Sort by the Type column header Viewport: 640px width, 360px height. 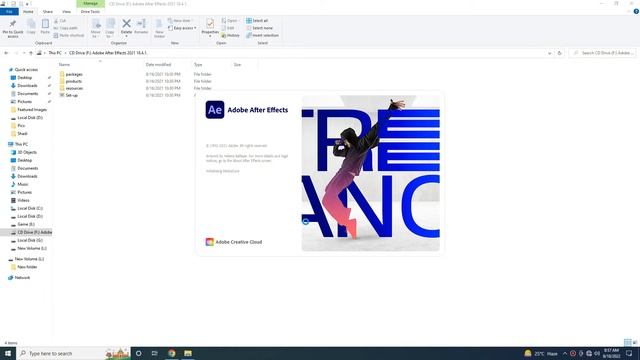point(198,64)
